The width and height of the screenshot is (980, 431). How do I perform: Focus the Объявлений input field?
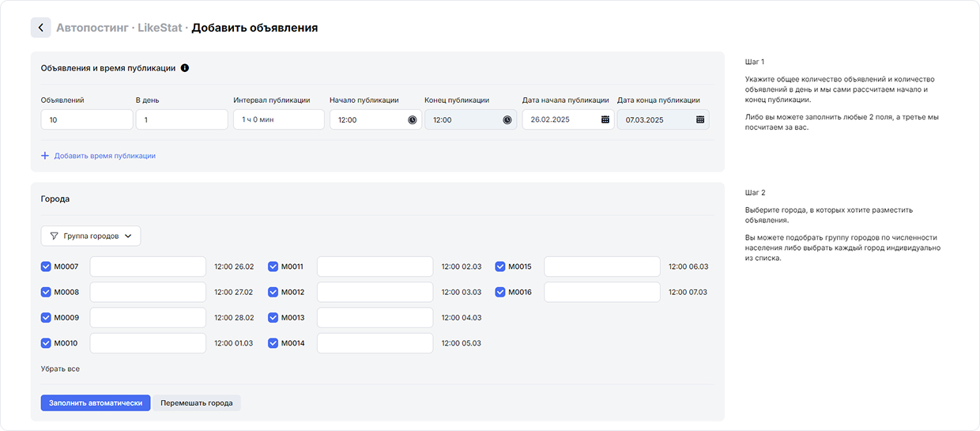point(87,119)
